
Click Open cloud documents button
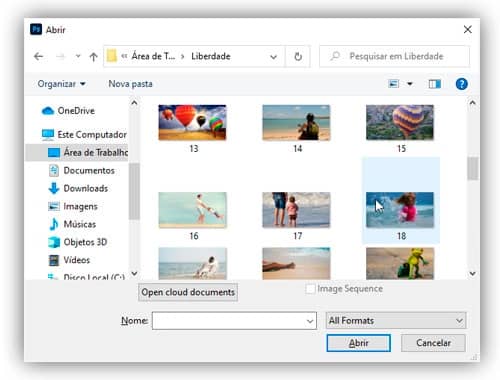click(x=188, y=292)
